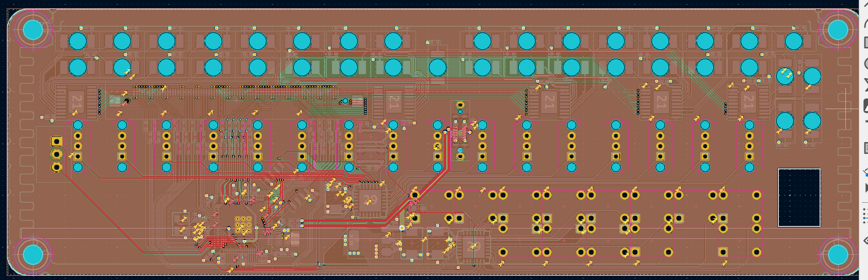Image resolution: width=868 pixels, height=280 pixels.
Task: Select the text box tool
Action: [865, 148]
